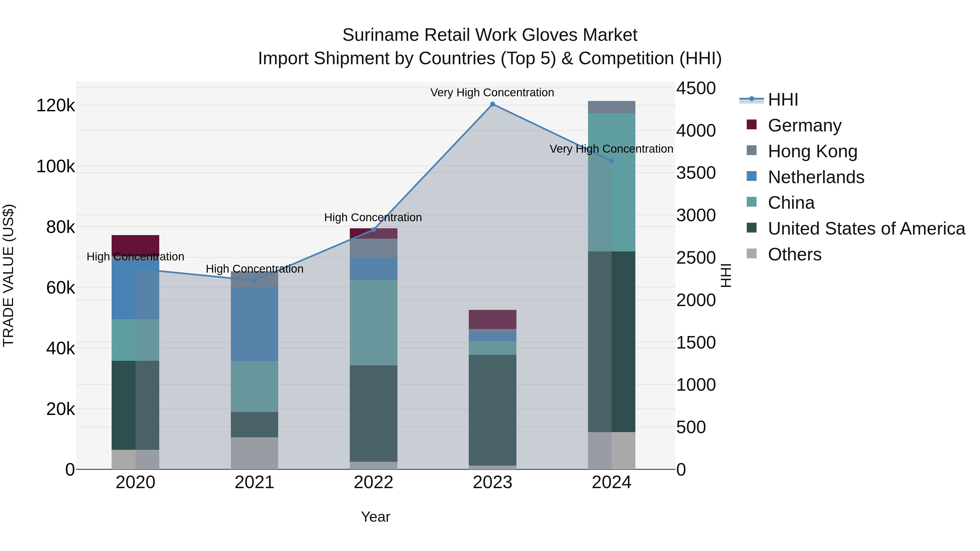Click the 'Import Shipment by Countries' subtitle line
The width and height of the screenshot is (980, 551).
click(x=490, y=59)
